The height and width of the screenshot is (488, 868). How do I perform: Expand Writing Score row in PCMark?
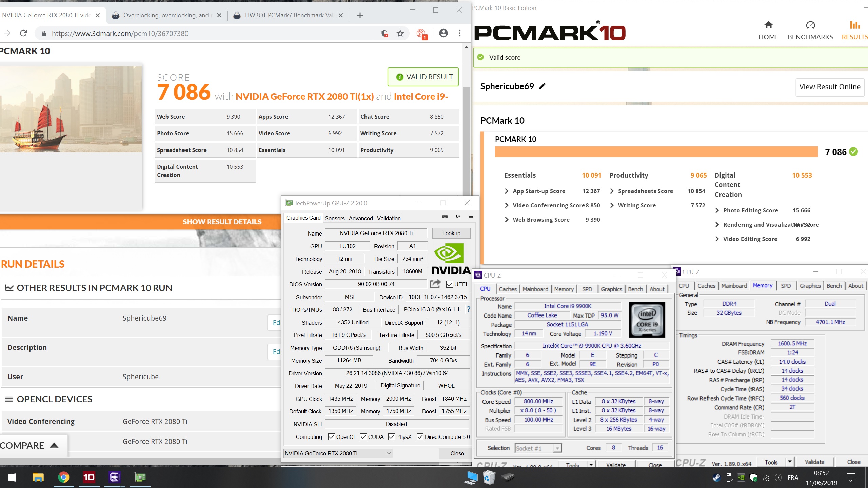pos(612,205)
